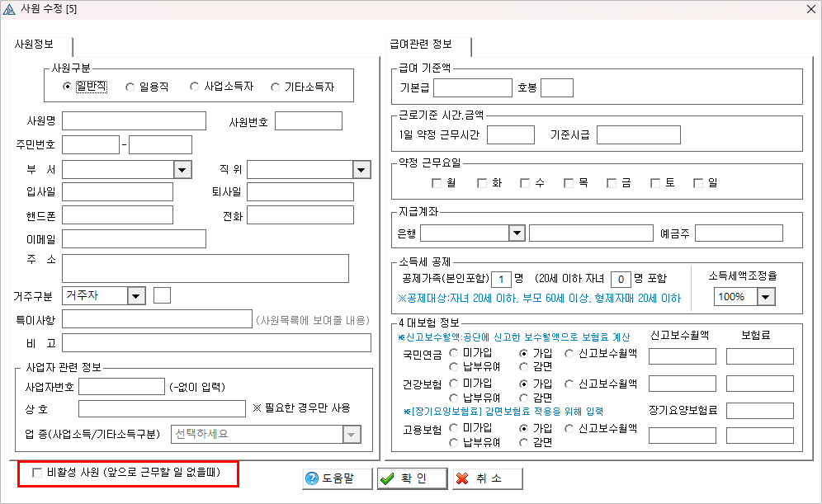822x504 pixels.
Task: Switch to the 급여관련 정보 tab
Action: 421,45
